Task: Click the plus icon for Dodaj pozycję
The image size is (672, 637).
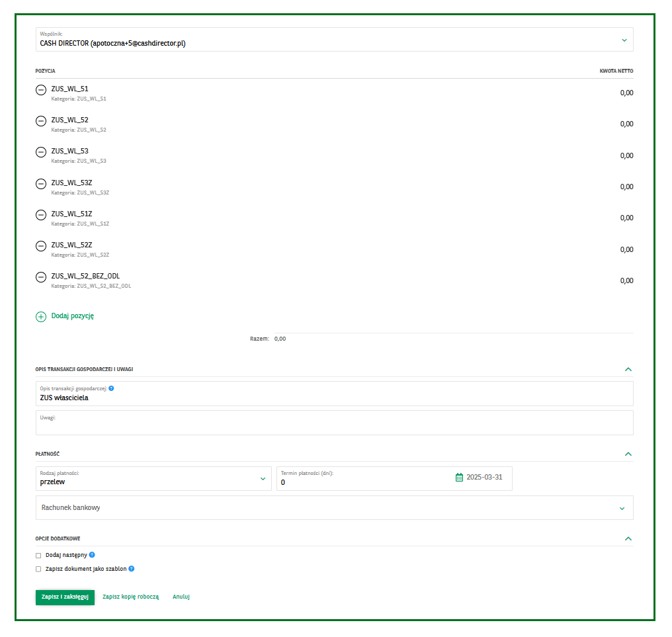Action: pos(41,317)
